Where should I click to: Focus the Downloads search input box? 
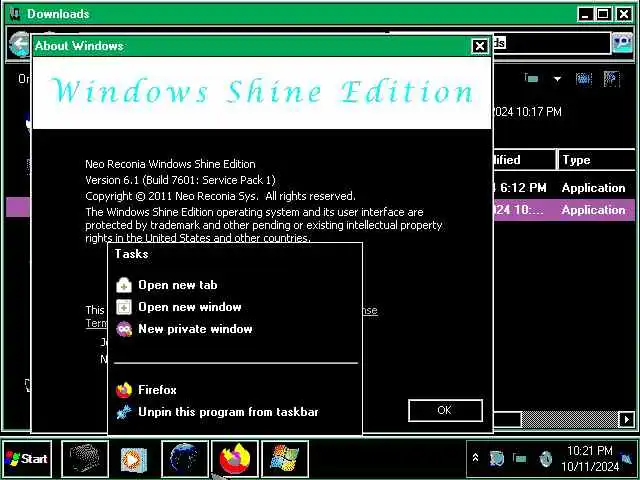click(x=551, y=43)
